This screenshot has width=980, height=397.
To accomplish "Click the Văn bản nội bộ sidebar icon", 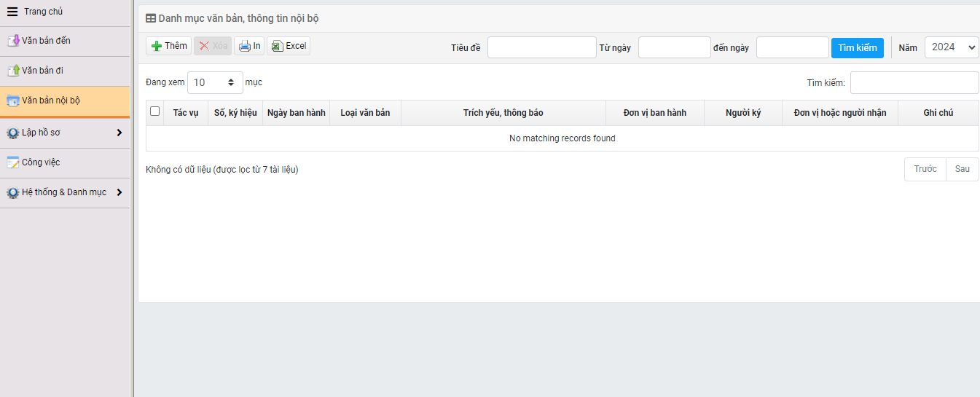I will tap(12, 101).
